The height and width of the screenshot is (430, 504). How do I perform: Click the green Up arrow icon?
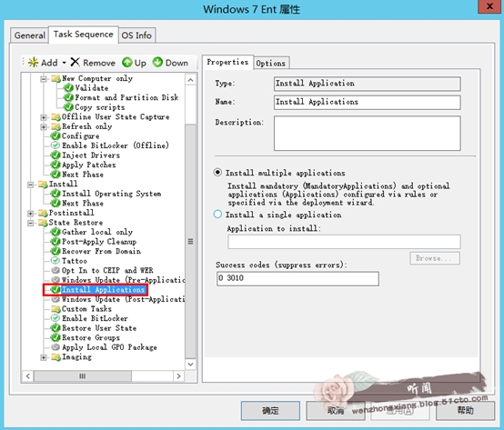(x=127, y=62)
